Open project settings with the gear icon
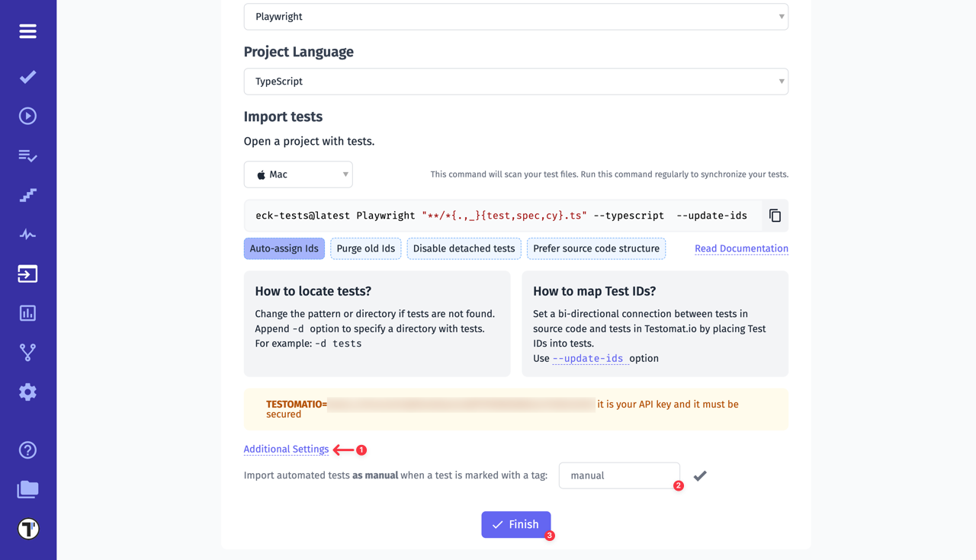The height and width of the screenshot is (560, 976). coord(27,392)
